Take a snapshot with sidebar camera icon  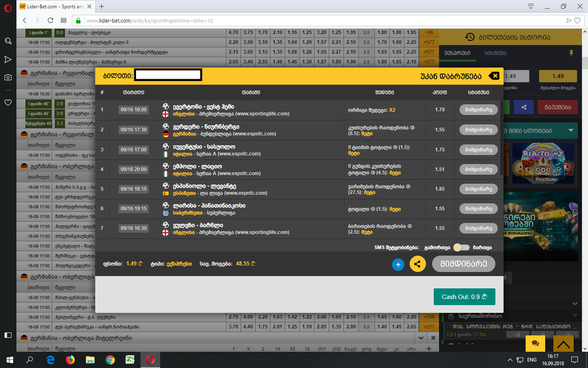click(x=8, y=78)
